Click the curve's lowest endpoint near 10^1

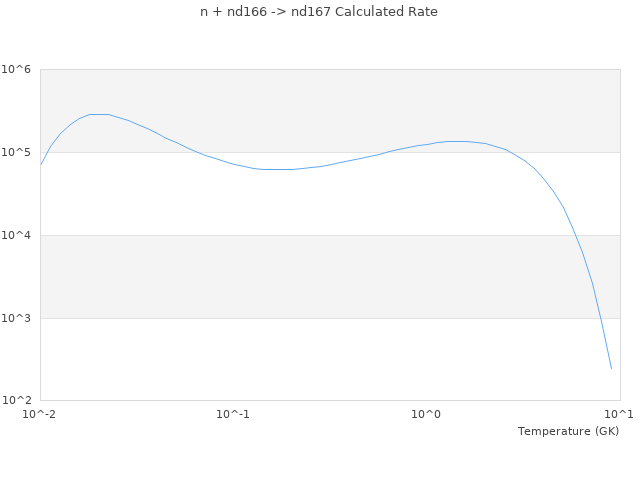611,369
